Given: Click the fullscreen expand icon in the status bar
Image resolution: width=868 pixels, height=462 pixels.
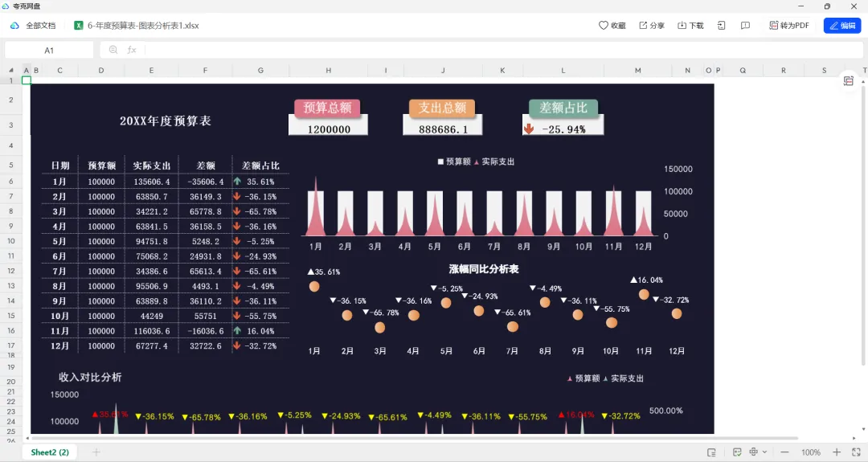Looking at the screenshot, I should pyautogui.click(x=856, y=452).
